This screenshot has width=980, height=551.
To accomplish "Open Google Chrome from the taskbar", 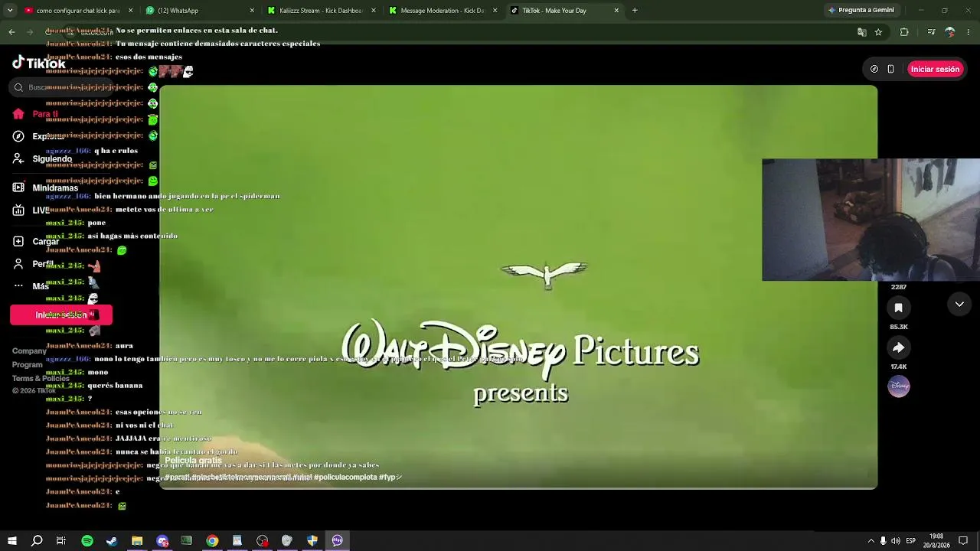I will click(x=212, y=541).
